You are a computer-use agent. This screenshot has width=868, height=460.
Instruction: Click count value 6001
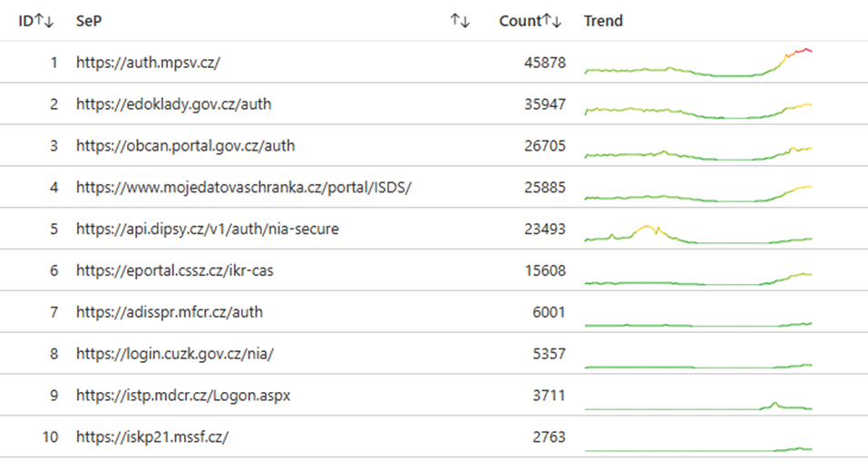(549, 311)
